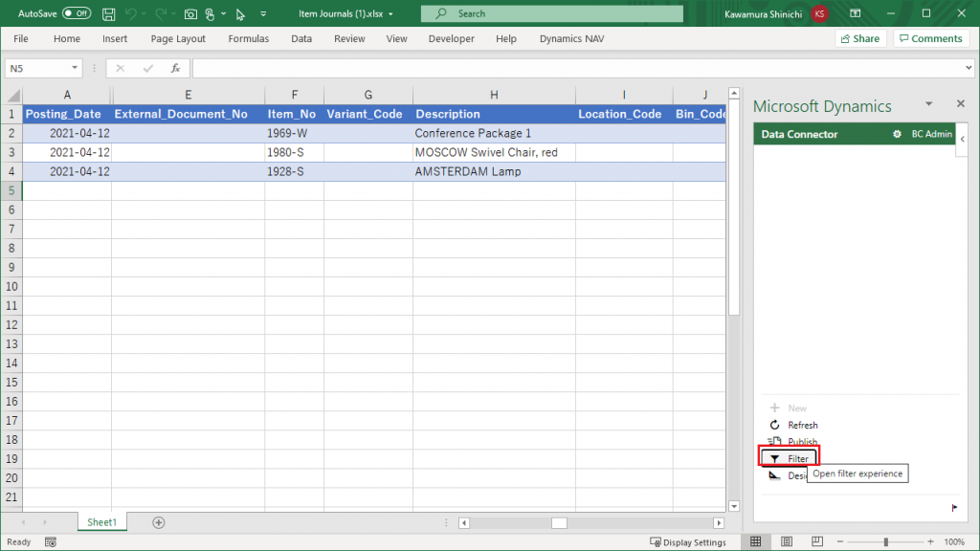Switch to Page Break Preview icon
Viewport: 980px width, 551px height.
(817, 541)
